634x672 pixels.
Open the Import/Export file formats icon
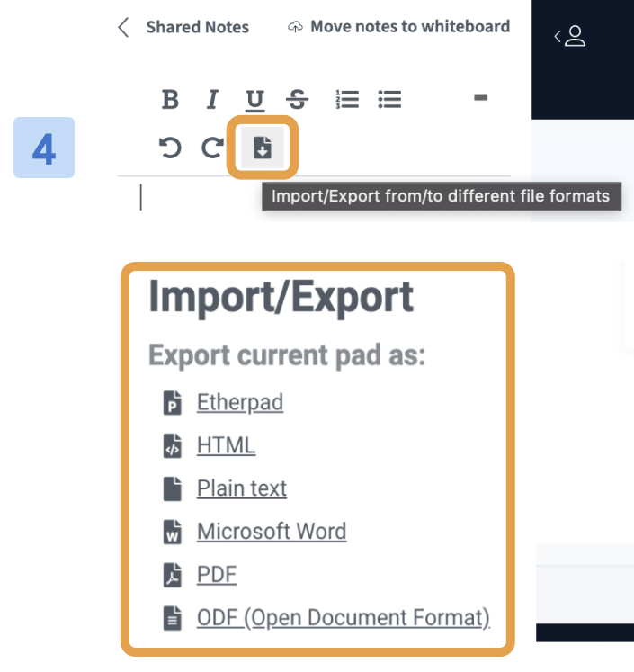[263, 148]
